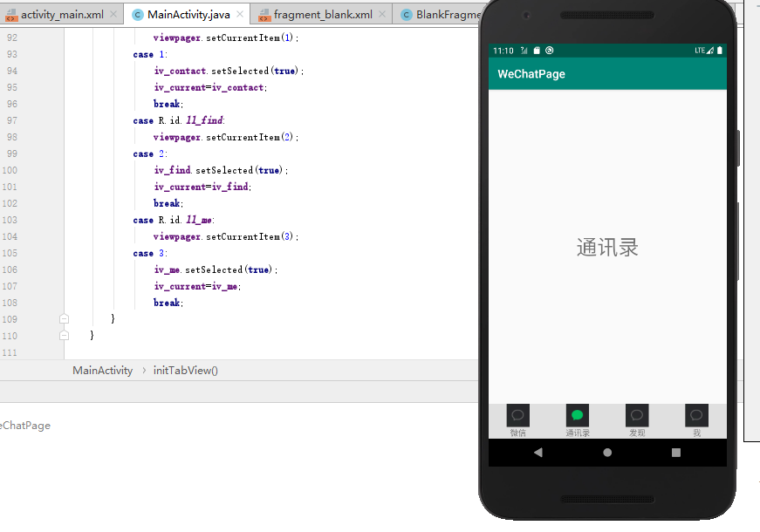Click the case R.id.ll_me line
Viewport: 760px width, 532px height.
pos(174,220)
